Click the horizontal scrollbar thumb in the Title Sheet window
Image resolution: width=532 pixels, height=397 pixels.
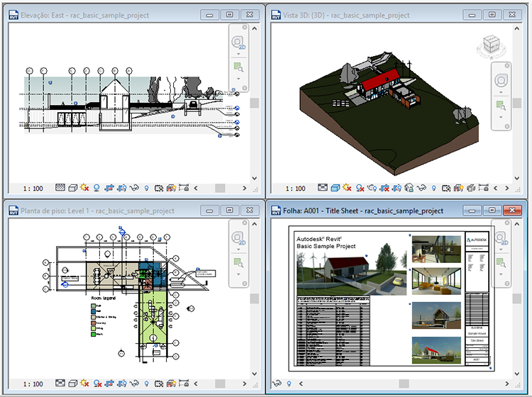(x=404, y=384)
